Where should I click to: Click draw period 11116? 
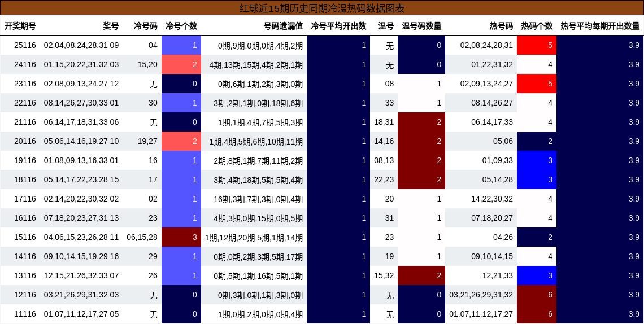coord(25,314)
